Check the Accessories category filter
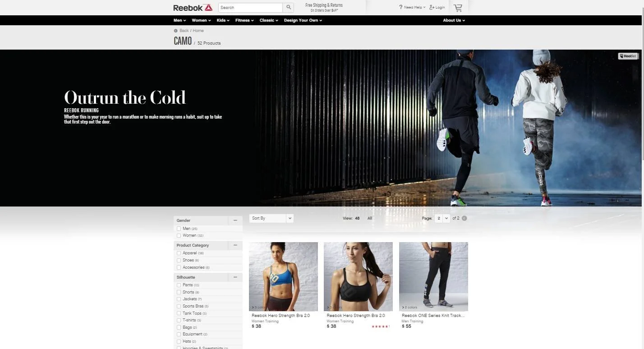The width and height of the screenshot is (644, 349). (179, 267)
